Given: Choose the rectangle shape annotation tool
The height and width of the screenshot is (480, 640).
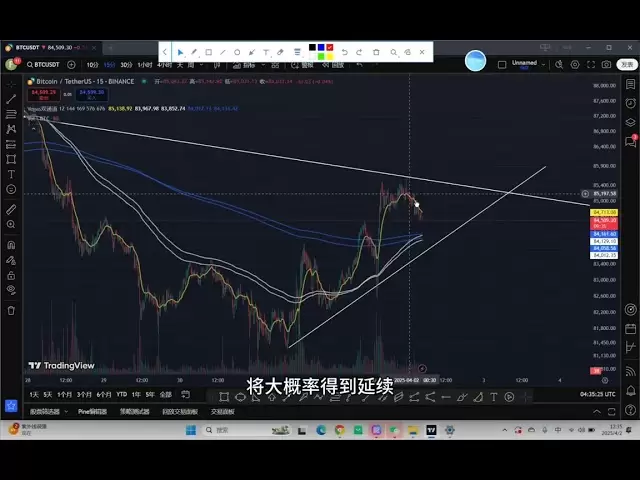Looking at the screenshot, I should click(209, 52).
